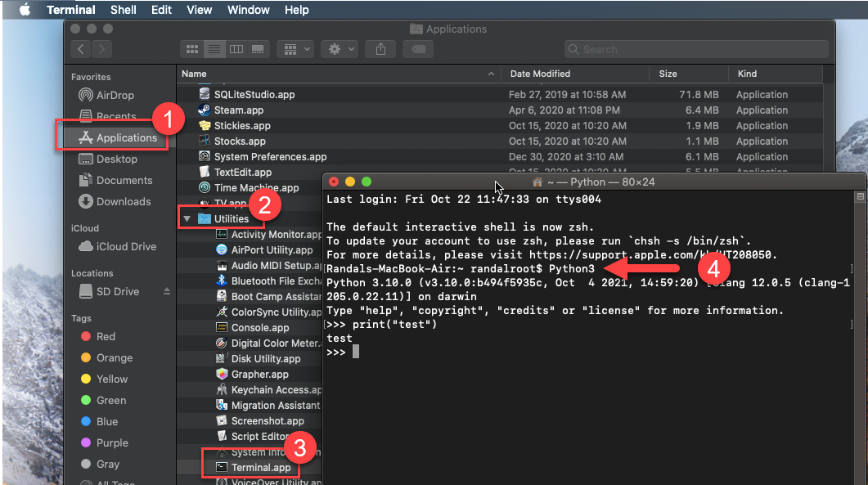This screenshot has width=868, height=485.
Task: Open the Shell menu
Action: (x=123, y=10)
